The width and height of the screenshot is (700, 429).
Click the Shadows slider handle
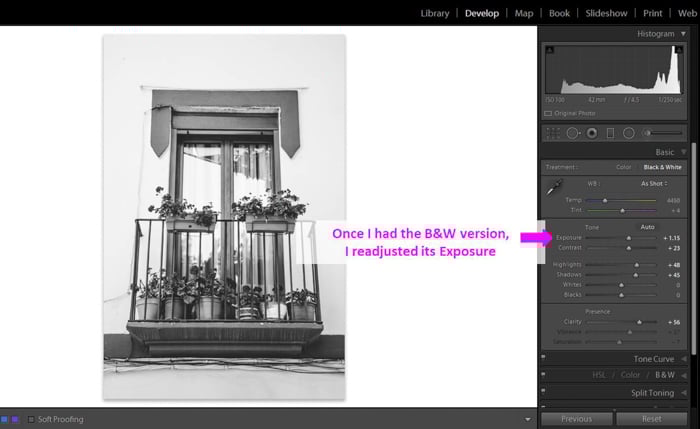(x=636, y=275)
